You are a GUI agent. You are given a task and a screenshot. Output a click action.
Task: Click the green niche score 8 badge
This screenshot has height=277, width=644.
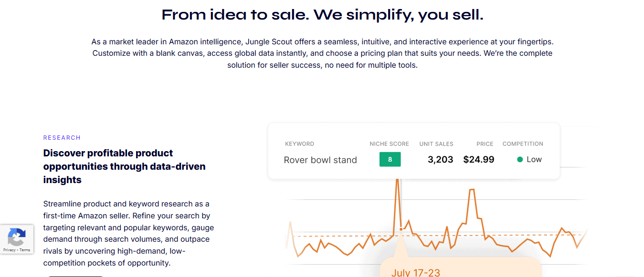(x=390, y=159)
